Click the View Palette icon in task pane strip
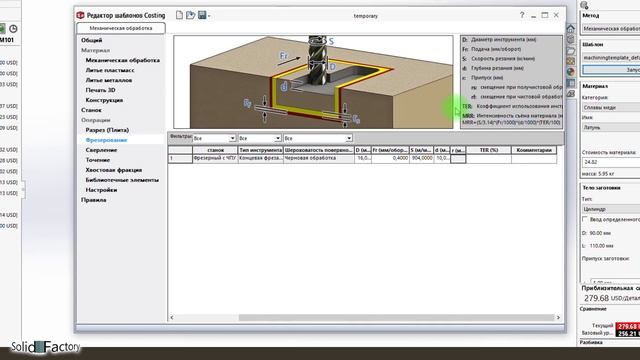Viewport: 640px width, 360px height. [571, 61]
